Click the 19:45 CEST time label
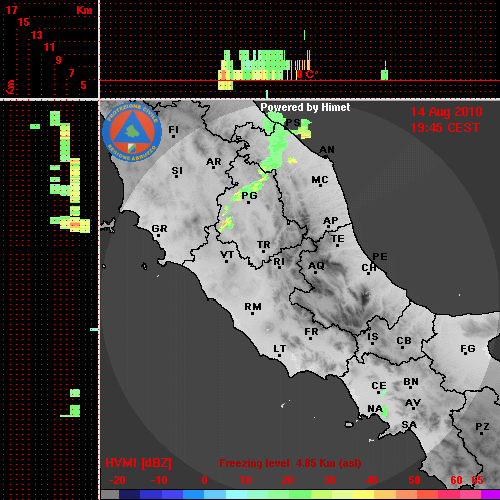The width and height of the screenshot is (500, 500). click(445, 128)
